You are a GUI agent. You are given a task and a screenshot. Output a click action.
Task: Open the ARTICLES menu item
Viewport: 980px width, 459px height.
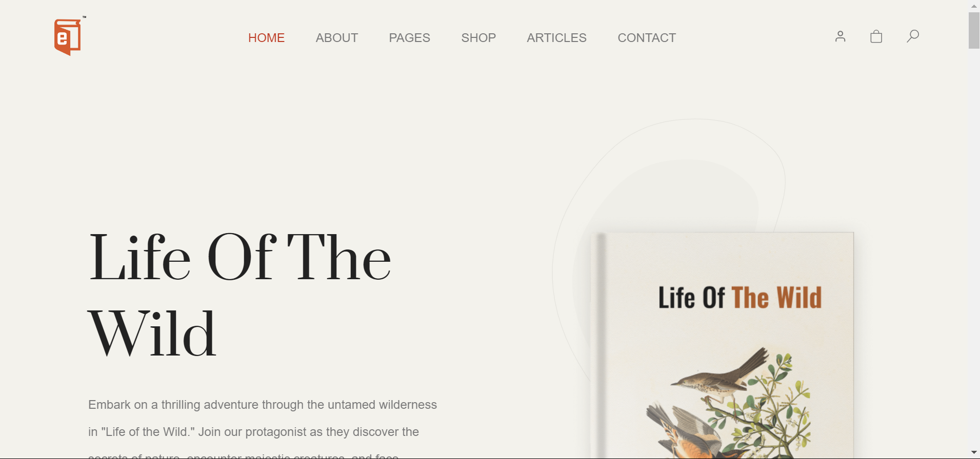(x=556, y=38)
